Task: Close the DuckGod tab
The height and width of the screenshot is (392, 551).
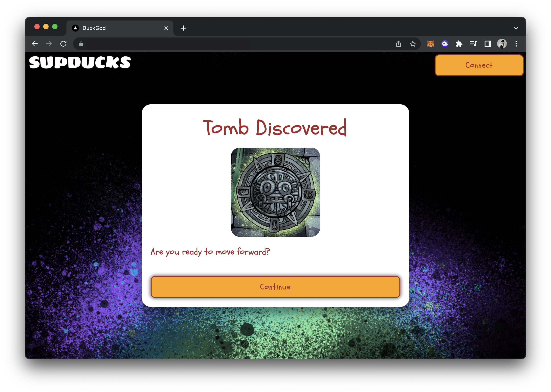Action: 166,28
